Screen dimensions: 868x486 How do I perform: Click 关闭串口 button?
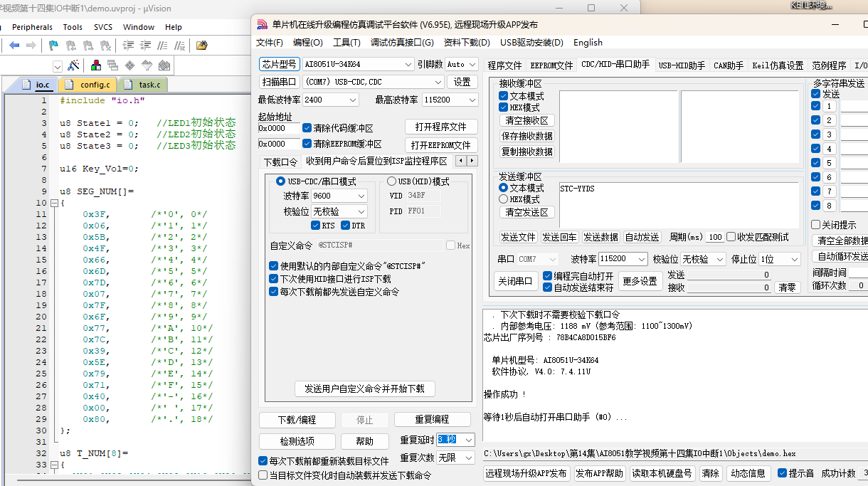(516, 281)
